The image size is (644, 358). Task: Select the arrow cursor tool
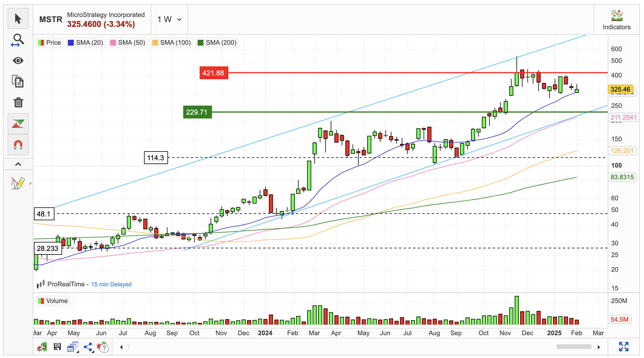click(18, 19)
